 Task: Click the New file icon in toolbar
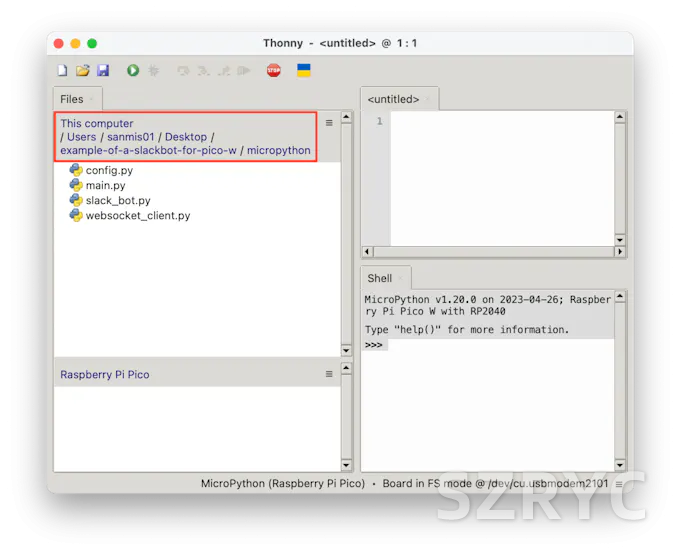(x=63, y=71)
